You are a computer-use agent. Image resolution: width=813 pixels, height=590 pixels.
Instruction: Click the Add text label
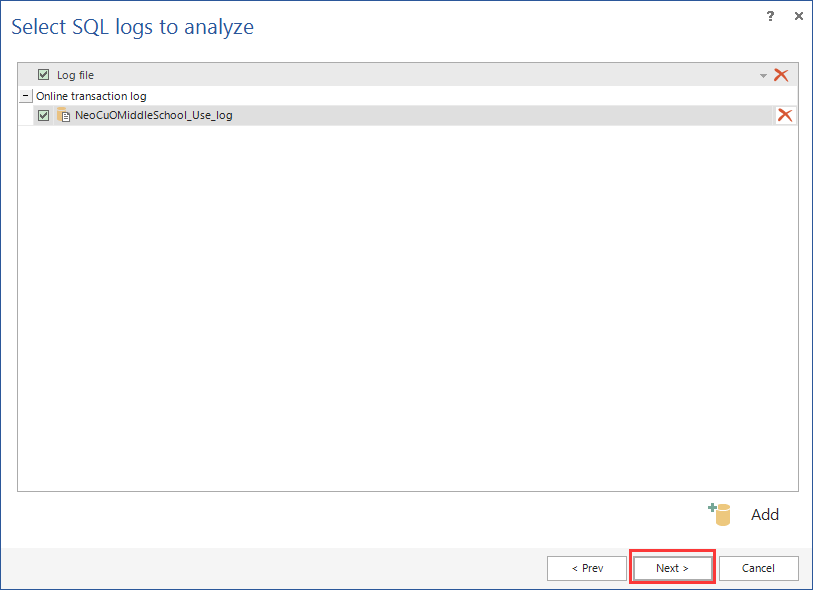pyautogui.click(x=765, y=514)
